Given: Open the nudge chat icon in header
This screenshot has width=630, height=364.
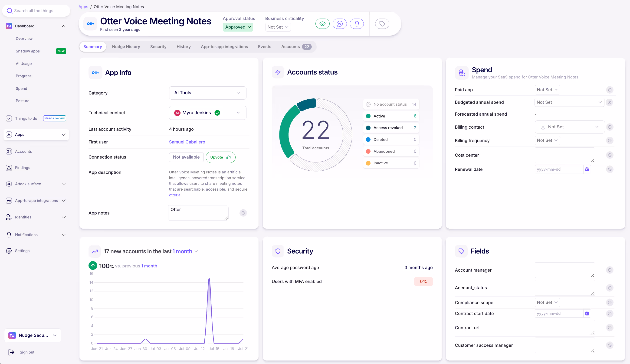Looking at the screenshot, I should 339,24.
